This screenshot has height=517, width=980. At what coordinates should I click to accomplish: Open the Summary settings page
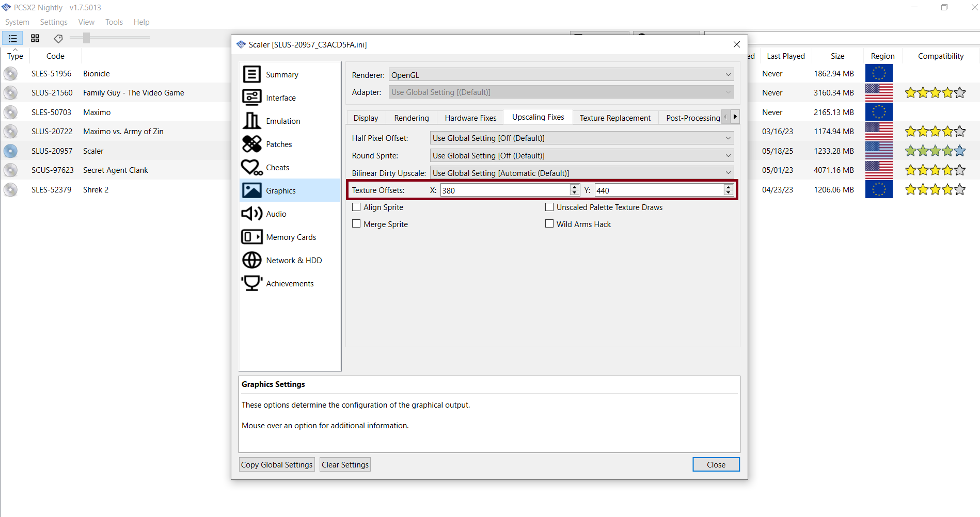click(x=289, y=74)
